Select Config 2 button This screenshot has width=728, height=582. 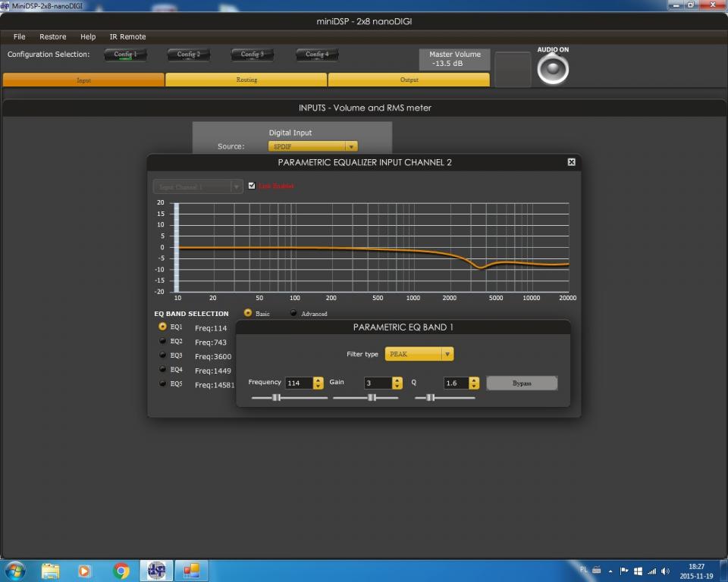click(189, 55)
